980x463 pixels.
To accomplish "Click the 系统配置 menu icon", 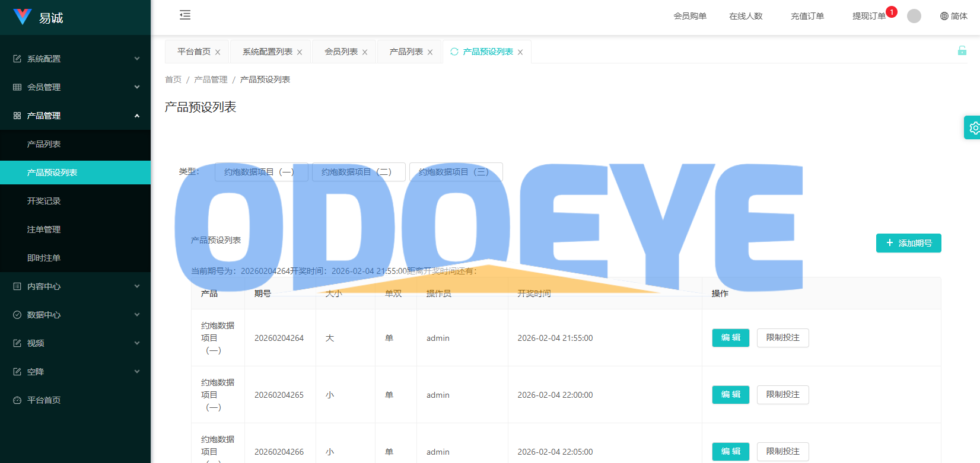I will (17, 59).
